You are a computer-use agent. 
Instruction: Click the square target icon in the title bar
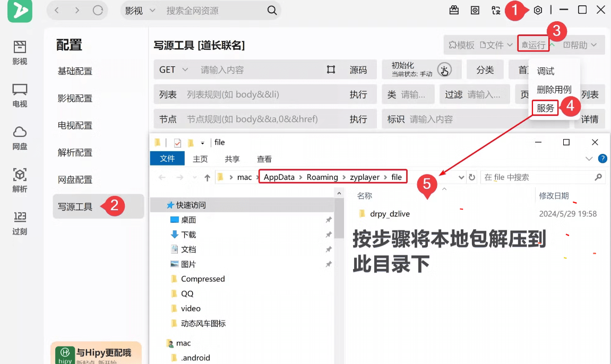coord(475,10)
